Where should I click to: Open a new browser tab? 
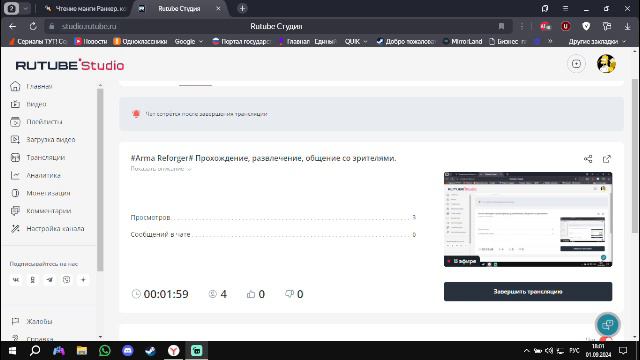tap(242, 8)
